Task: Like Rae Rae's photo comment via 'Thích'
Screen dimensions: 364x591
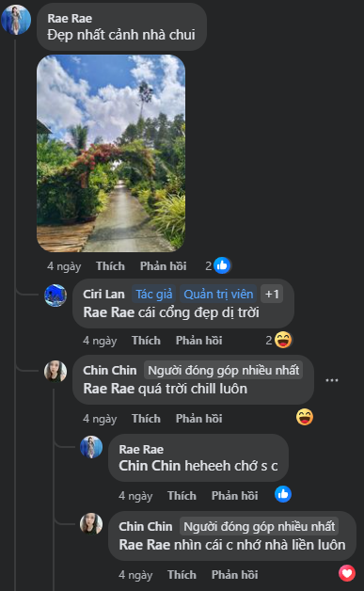Action: [x=110, y=266]
